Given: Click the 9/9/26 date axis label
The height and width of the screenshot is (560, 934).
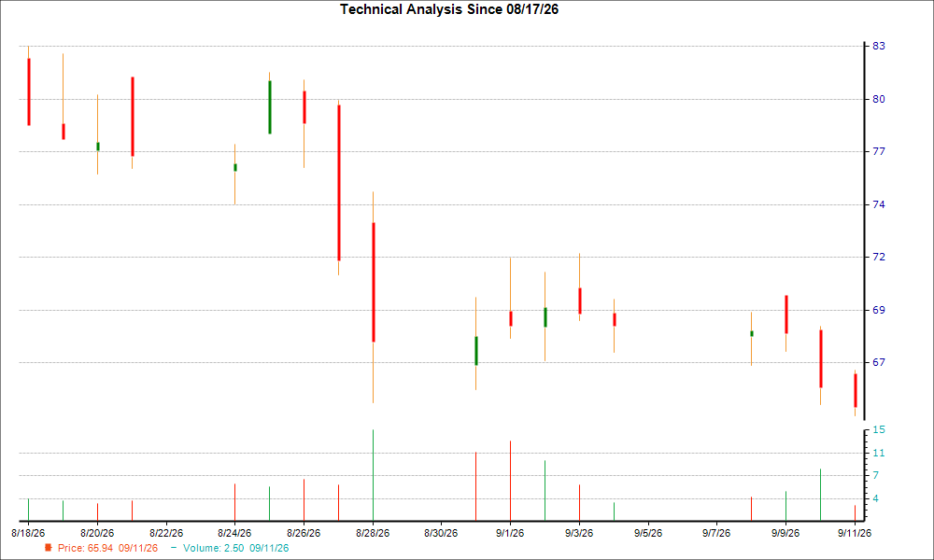Looking at the screenshot, I should click(785, 533).
